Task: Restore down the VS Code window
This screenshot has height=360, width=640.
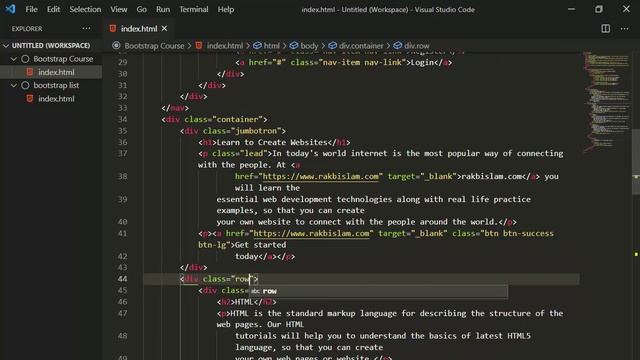Action: 599,9
